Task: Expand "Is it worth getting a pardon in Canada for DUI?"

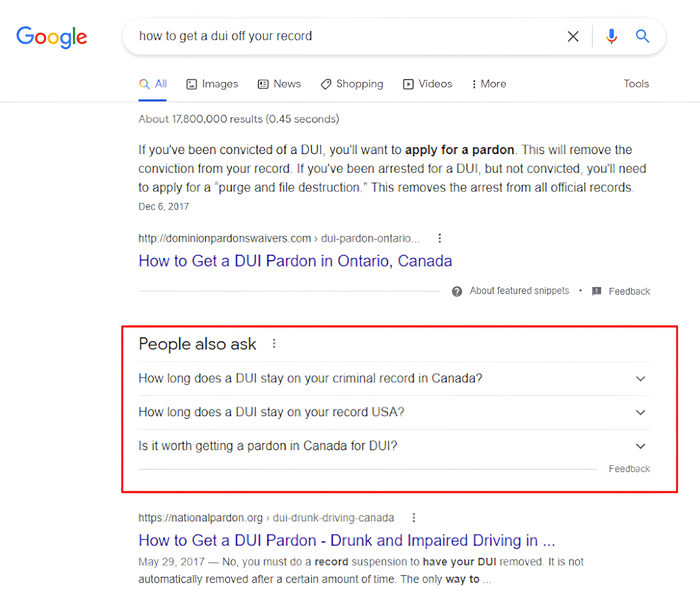Action: coord(640,446)
